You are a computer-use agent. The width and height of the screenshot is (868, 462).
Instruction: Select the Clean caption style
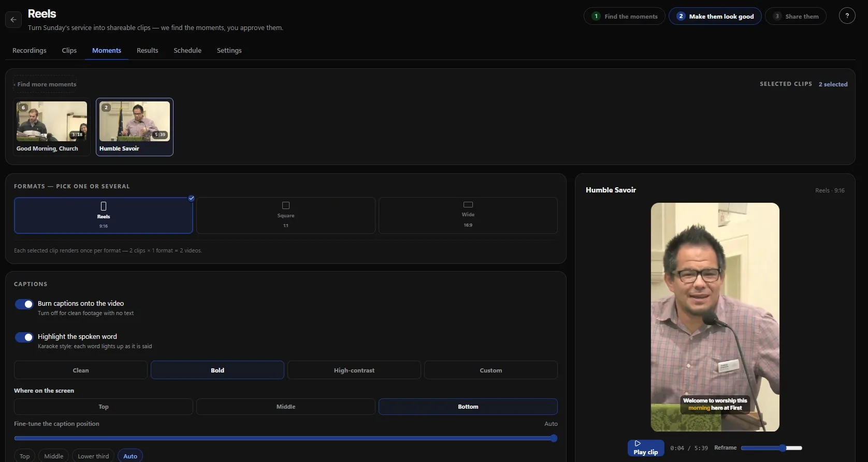pos(81,370)
